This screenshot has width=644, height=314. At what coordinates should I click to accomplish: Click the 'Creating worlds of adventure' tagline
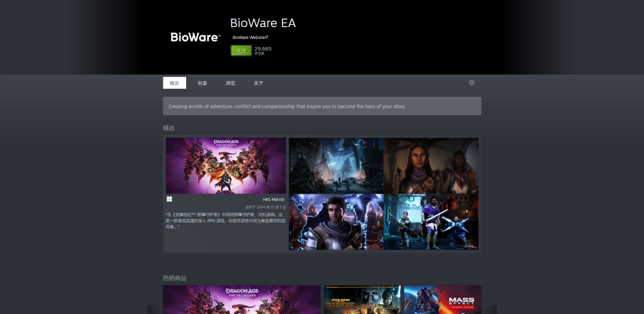point(287,106)
